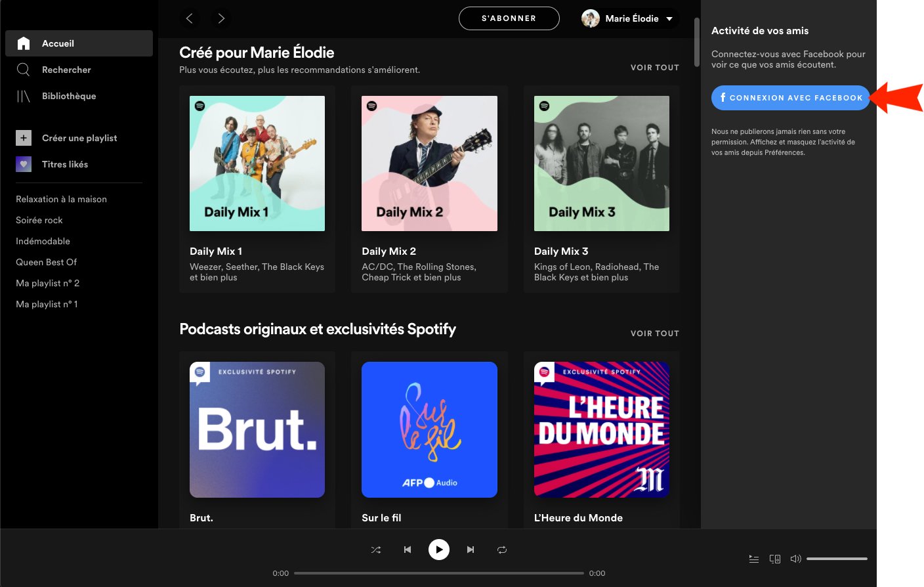The width and height of the screenshot is (924, 587).
Task: Toggle shuffle off after enabling
Action: click(376, 550)
